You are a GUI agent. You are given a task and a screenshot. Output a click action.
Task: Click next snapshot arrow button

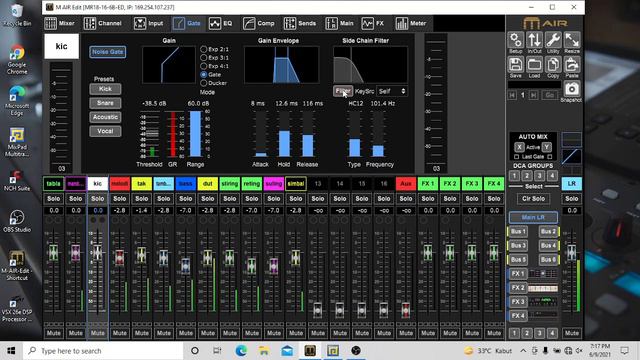pyautogui.click(x=533, y=95)
